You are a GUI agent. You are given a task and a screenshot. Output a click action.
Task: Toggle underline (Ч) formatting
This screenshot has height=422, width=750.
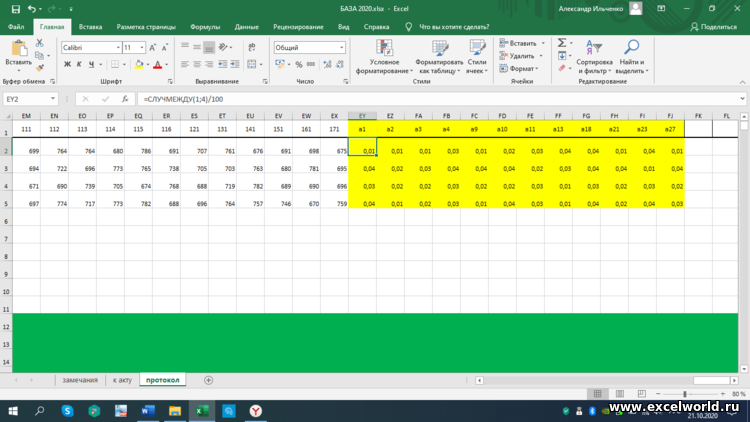pos(91,64)
